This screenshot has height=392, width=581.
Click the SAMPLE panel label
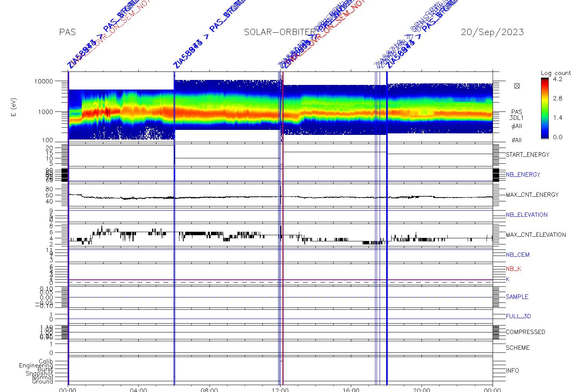click(x=517, y=297)
